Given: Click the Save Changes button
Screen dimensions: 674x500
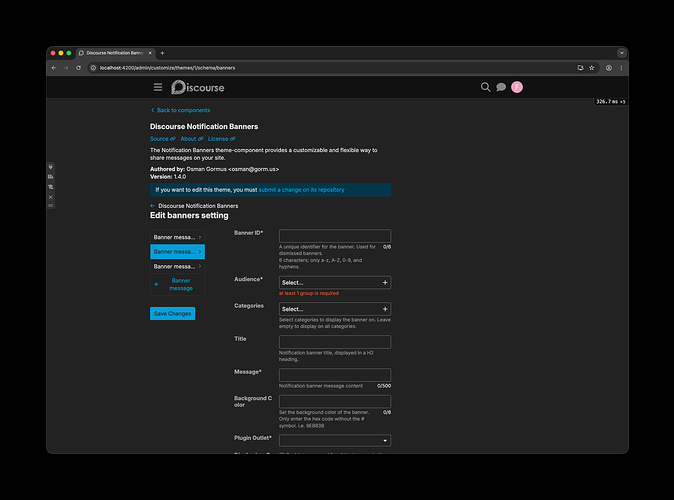Looking at the screenshot, I should [x=172, y=313].
